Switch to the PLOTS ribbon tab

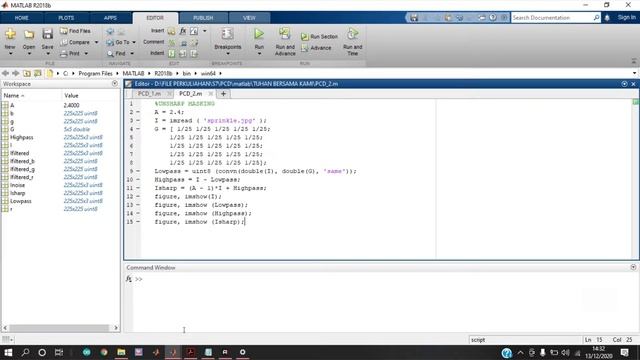click(66, 18)
